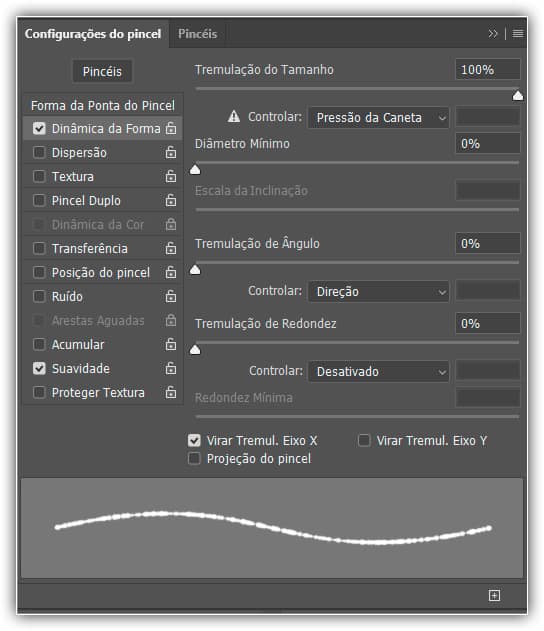Image resolution: width=544 pixels, height=631 pixels.
Task: Switch to the Pincéis tab
Action: pos(198,34)
